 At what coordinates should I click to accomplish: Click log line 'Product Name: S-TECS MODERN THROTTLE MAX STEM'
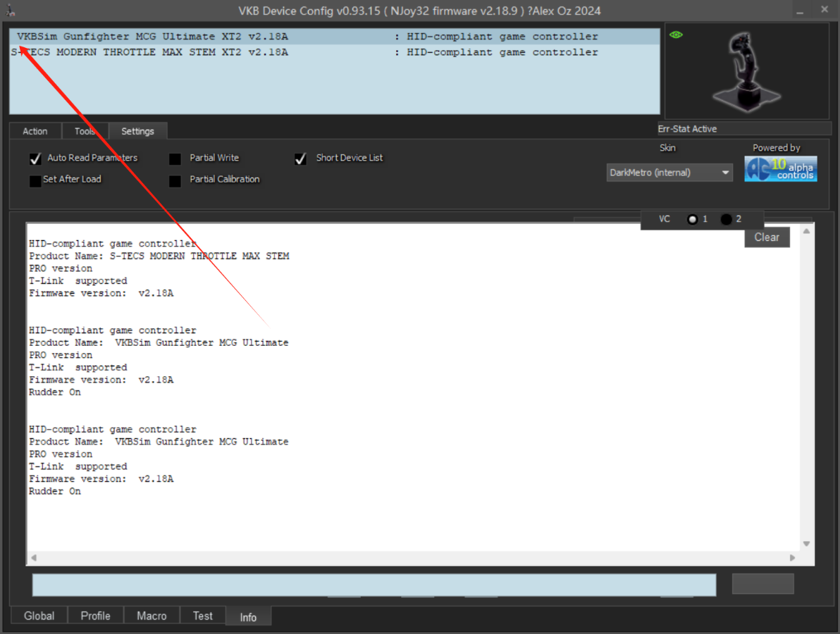(x=159, y=256)
